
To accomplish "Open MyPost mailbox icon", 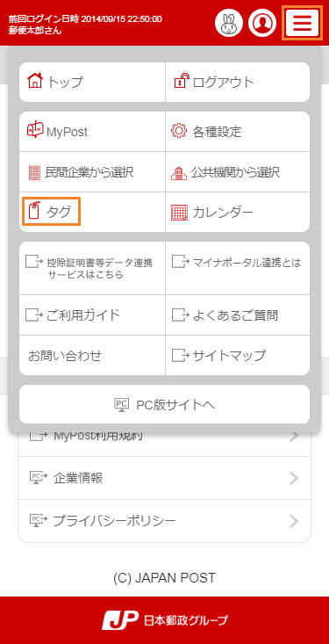I will 35,130.
